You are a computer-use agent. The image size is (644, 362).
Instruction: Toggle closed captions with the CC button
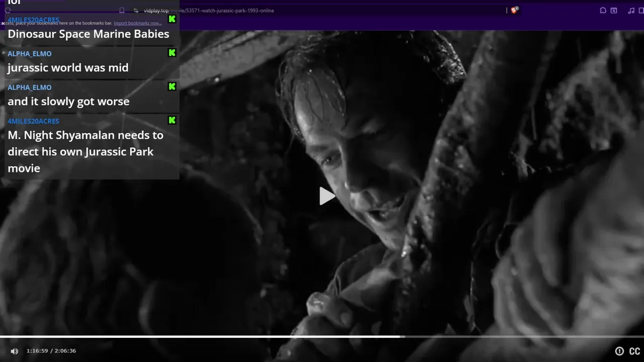point(635,351)
